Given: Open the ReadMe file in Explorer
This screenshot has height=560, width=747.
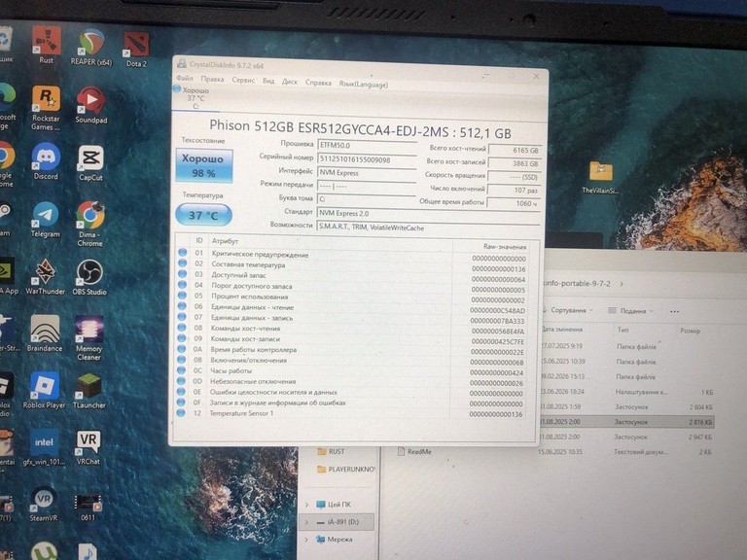Looking at the screenshot, I should pyautogui.click(x=414, y=451).
